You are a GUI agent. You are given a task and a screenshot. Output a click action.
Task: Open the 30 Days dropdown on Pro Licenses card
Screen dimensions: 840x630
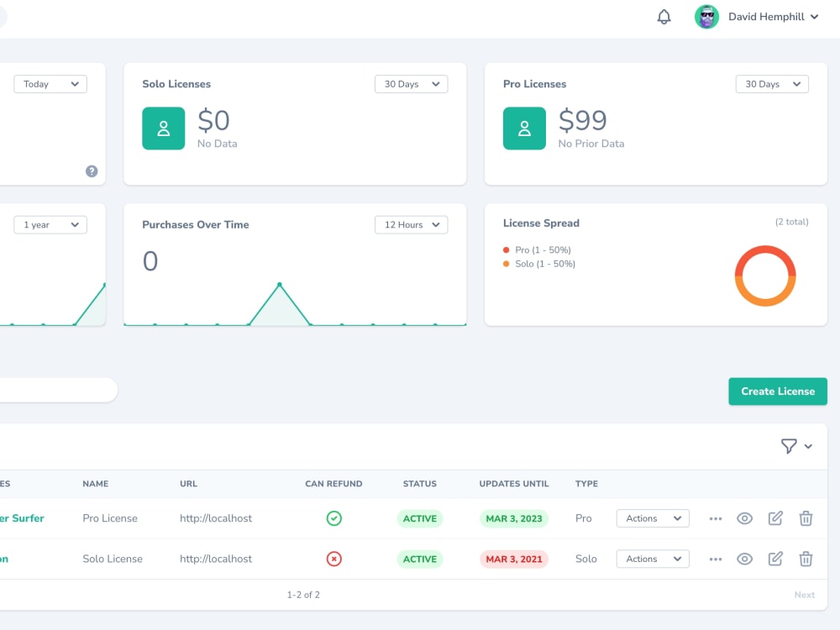(x=771, y=84)
